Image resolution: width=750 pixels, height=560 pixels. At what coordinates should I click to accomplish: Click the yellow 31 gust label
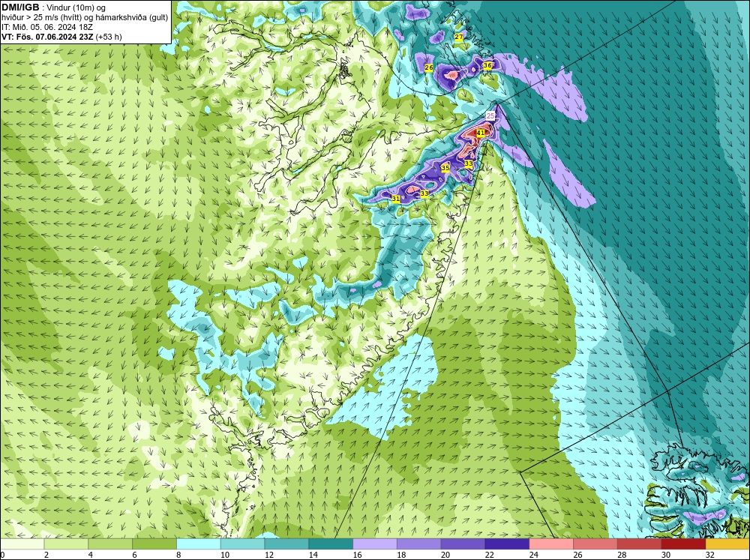coord(395,199)
